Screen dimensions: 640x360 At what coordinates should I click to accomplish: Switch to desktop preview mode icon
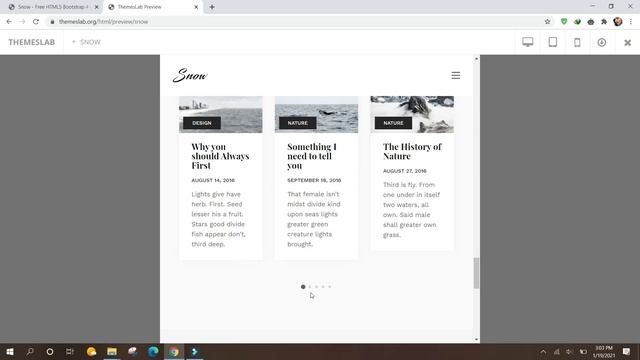click(x=527, y=42)
